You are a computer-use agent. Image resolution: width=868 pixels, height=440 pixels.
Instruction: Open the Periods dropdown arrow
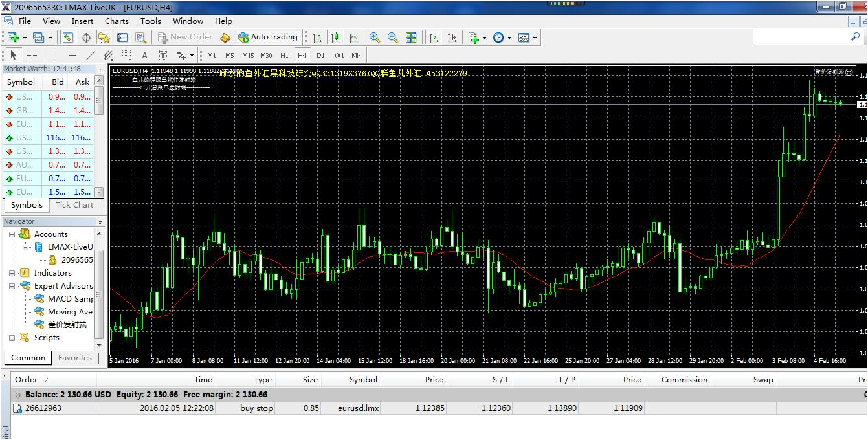(x=509, y=38)
